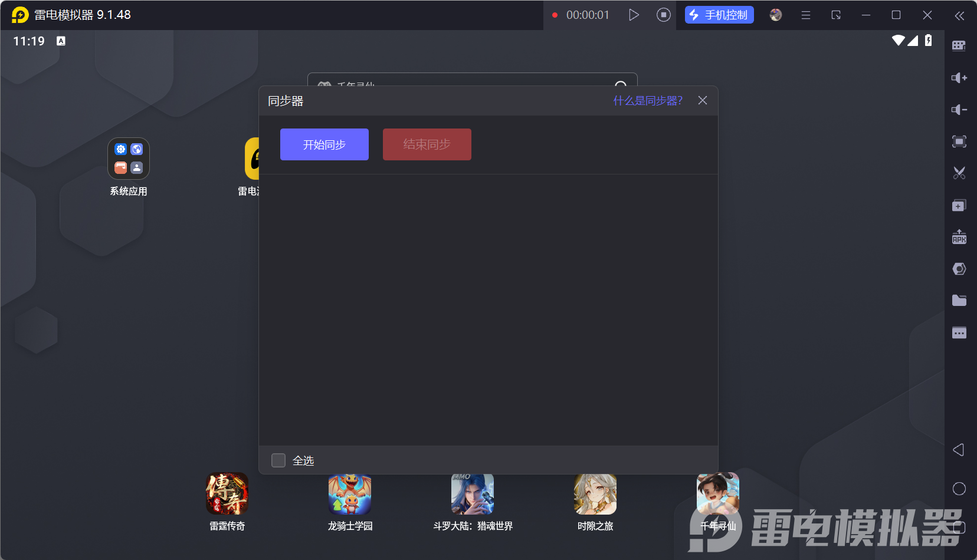Tap the Android home circle button

pyautogui.click(x=959, y=489)
